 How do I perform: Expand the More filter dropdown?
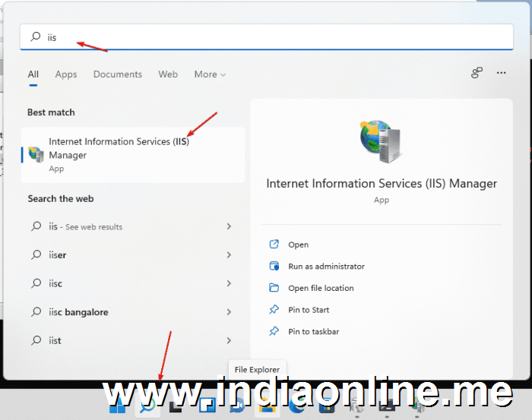(210, 74)
